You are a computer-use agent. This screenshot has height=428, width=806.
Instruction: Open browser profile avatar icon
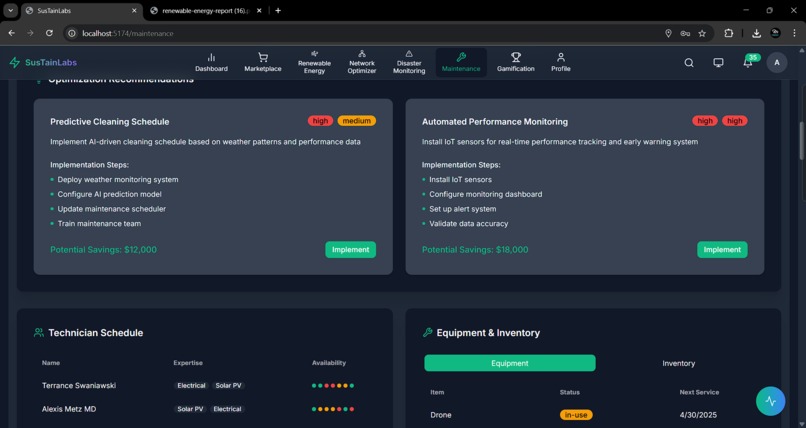776,33
